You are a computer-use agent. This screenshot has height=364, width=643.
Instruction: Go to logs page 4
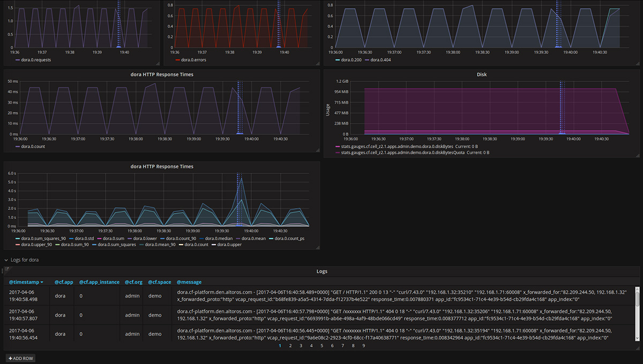tap(311, 346)
